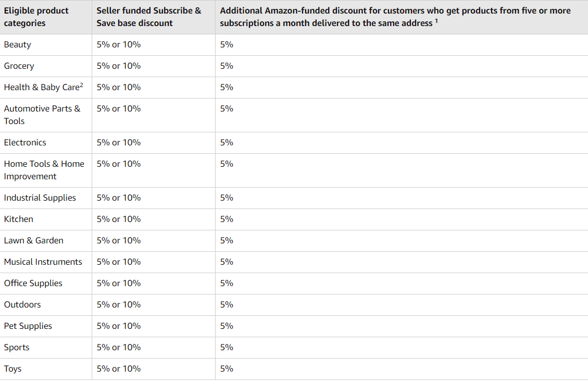Click the Kitchen category cell
The width and height of the screenshot is (588, 381).
[19, 219]
